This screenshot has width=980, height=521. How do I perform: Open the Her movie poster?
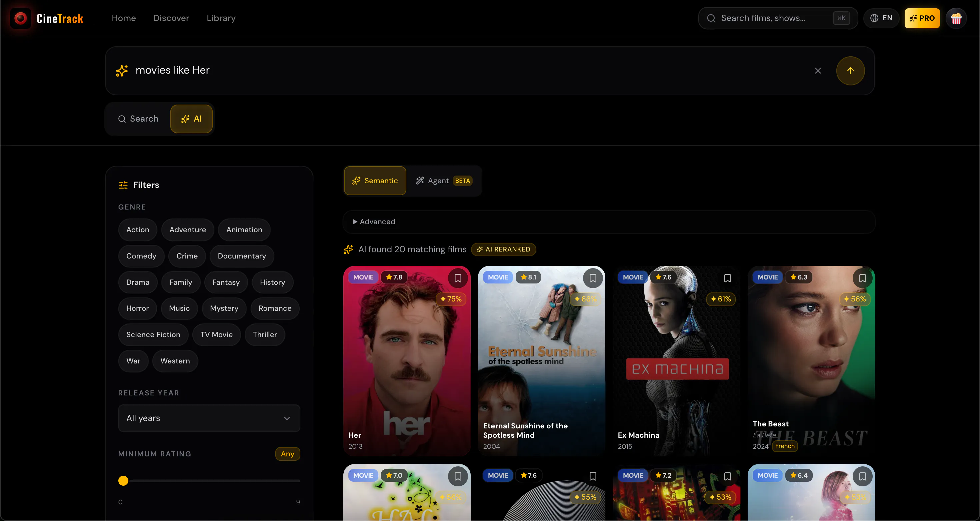tap(407, 361)
